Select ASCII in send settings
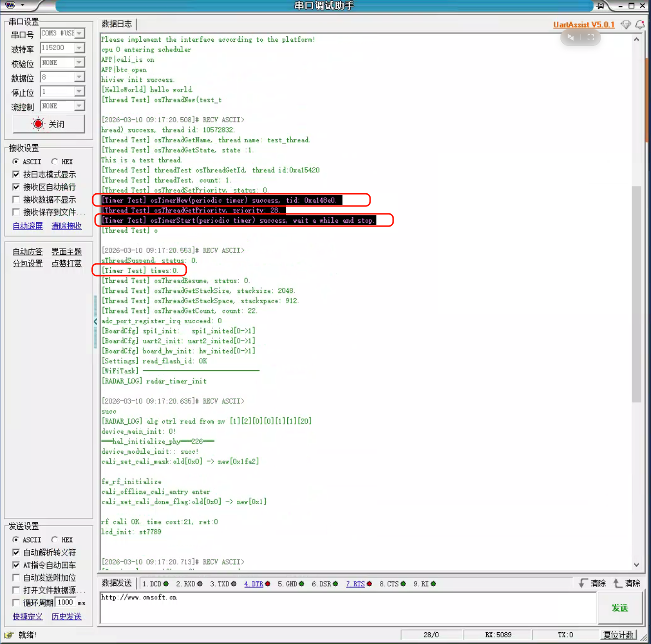The height and width of the screenshot is (644, 651). [x=16, y=540]
